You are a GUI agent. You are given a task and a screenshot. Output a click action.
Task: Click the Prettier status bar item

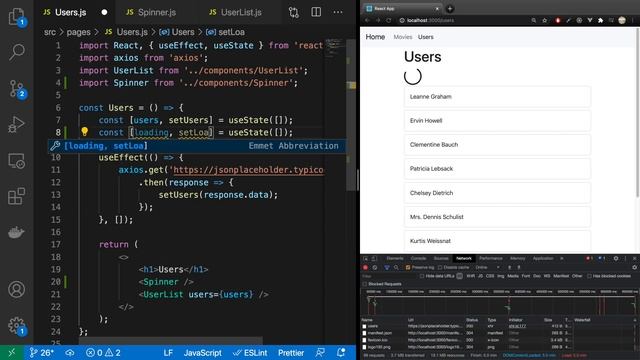(x=291, y=353)
